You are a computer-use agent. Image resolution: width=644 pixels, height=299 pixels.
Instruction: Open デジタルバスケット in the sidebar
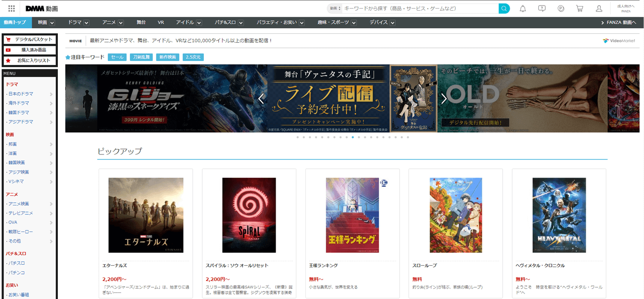pyautogui.click(x=30, y=39)
